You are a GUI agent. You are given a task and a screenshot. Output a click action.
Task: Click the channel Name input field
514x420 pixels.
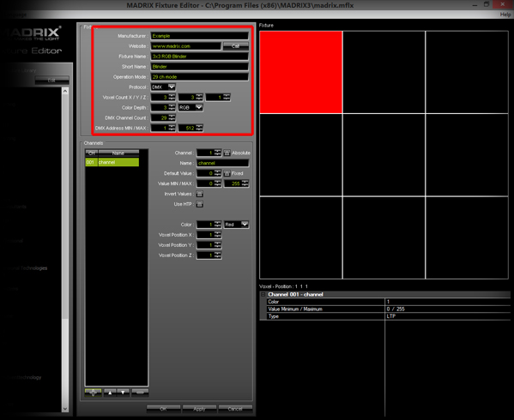pyautogui.click(x=223, y=163)
